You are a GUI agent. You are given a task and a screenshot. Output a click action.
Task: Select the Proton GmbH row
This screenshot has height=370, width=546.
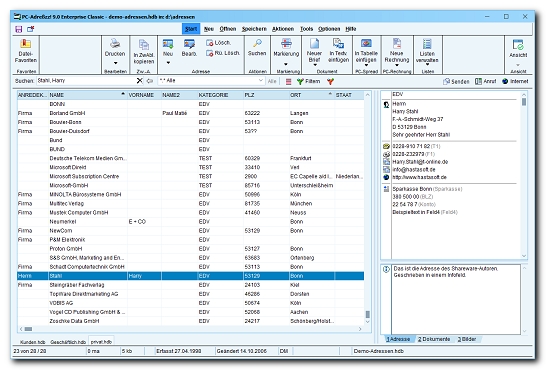tap(190, 249)
